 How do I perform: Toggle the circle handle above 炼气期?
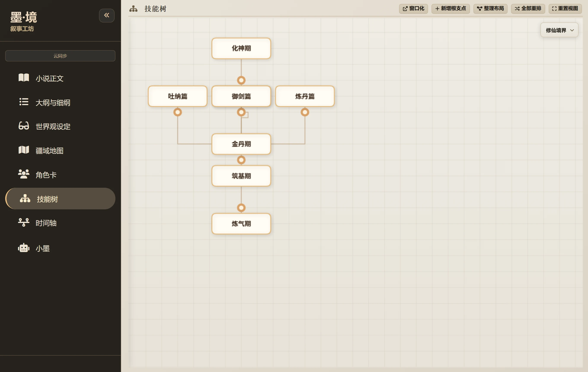coord(241,208)
